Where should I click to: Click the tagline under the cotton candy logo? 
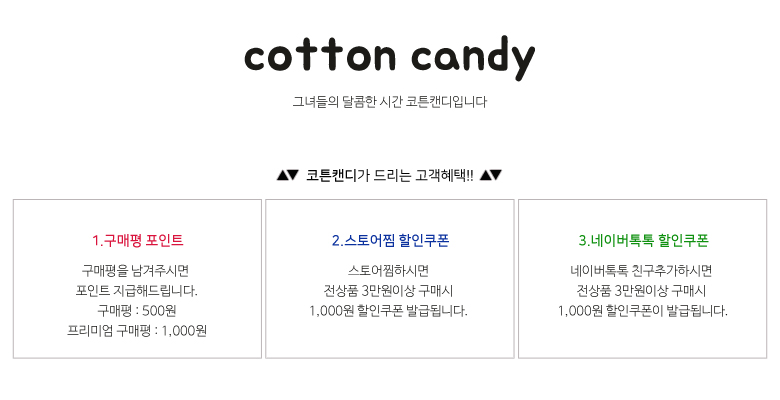(x=390, y=102)
